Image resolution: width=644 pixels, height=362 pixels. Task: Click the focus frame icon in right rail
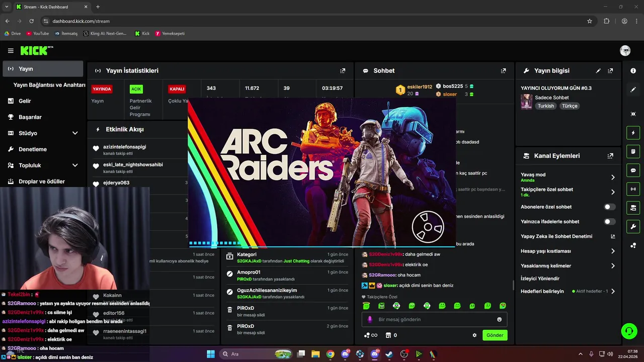click(633, 114)
